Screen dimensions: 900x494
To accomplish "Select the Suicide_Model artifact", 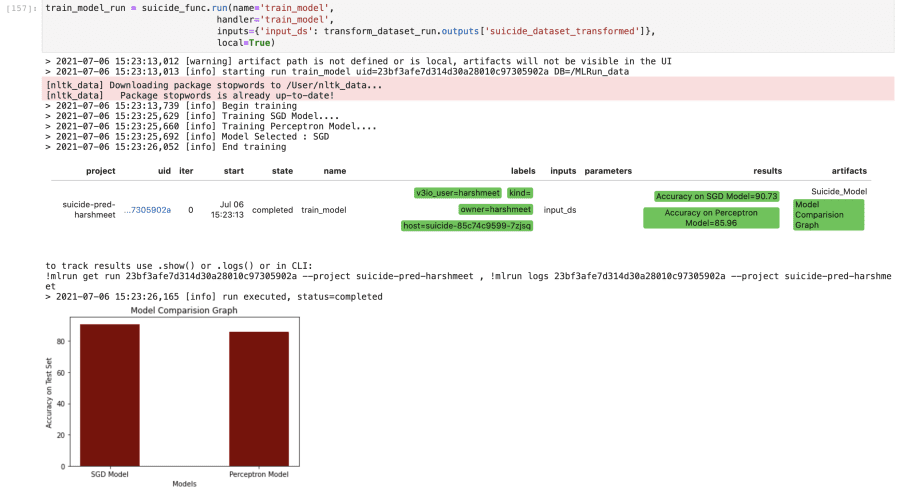I will pos(839,191).
